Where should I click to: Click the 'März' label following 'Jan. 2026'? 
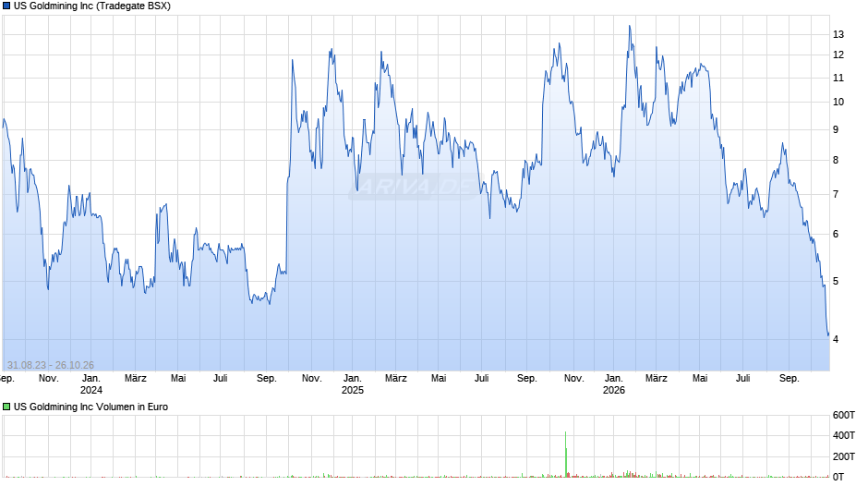[x=657, y=379]
